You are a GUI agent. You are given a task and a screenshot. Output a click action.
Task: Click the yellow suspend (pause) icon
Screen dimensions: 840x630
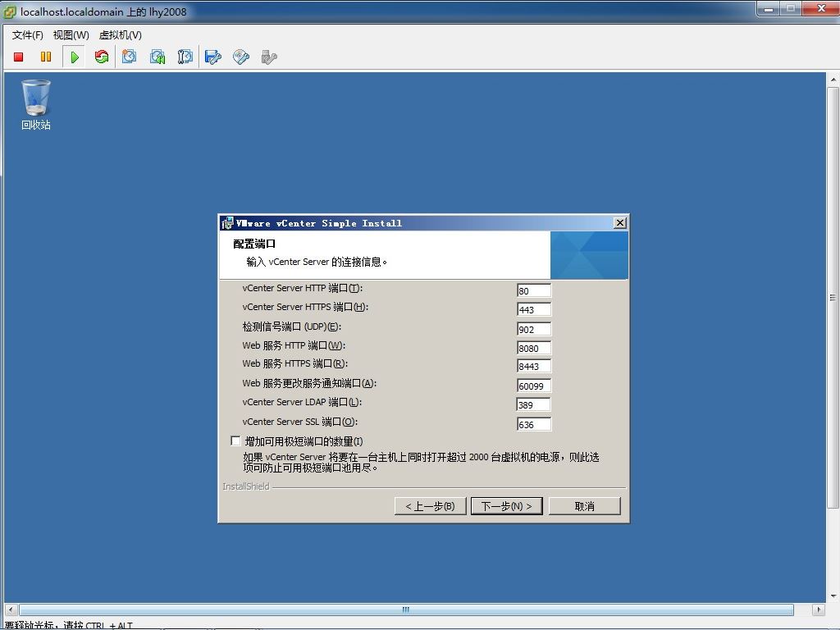click(x=46, y=57)
